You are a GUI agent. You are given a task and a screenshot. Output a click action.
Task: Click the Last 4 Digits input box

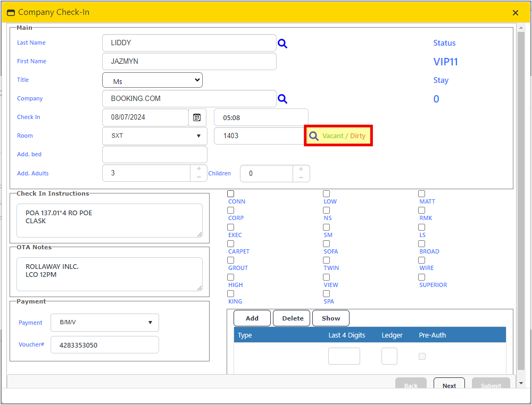pos(344,356)
